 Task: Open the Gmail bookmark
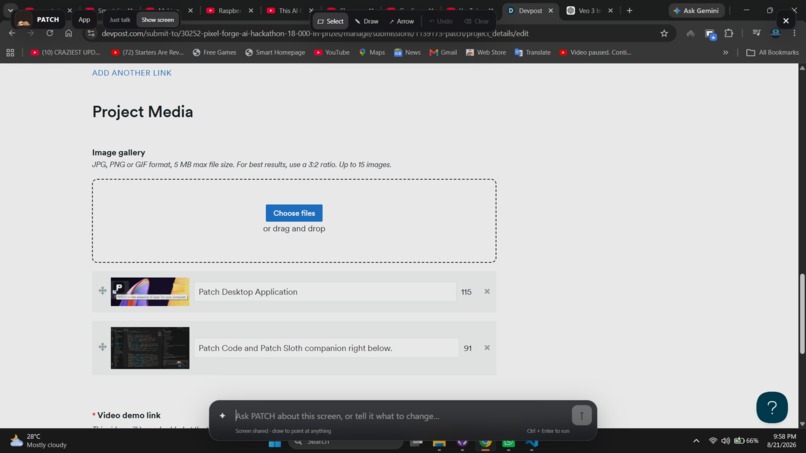[x=443, y=52]
